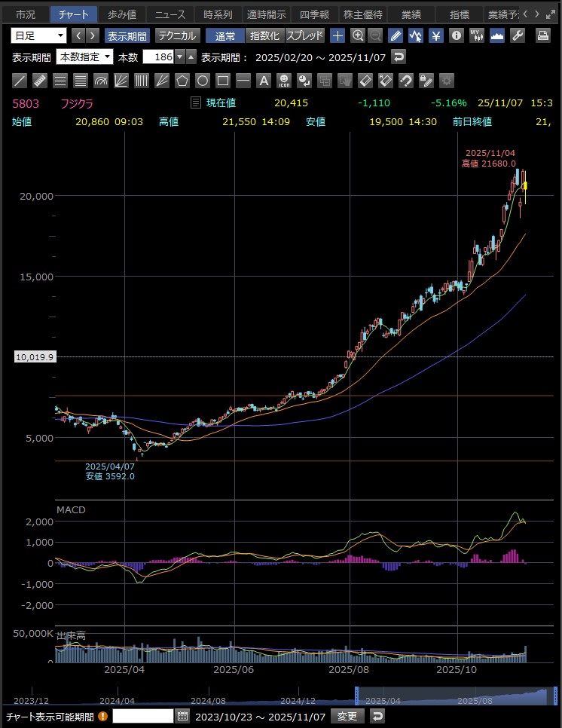Open the 日足 timeframe dropdown

pyautogui.click(x=39, y=35)
